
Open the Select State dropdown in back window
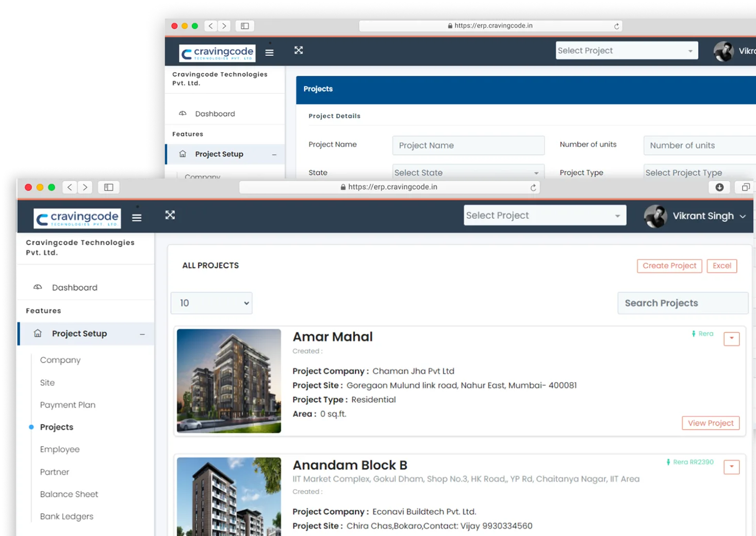pyautogui.click(x=468, y=173)
